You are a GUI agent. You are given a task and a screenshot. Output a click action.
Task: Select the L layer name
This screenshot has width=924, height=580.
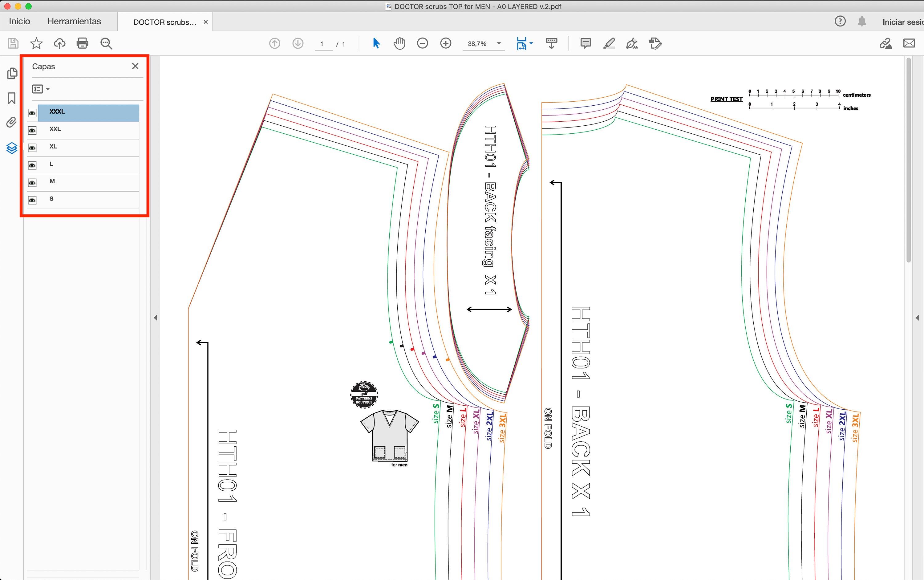tap(51, 164)
